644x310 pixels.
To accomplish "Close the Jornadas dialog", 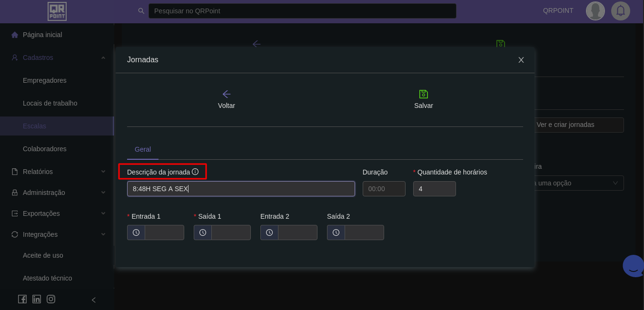I will coord(521,60).
